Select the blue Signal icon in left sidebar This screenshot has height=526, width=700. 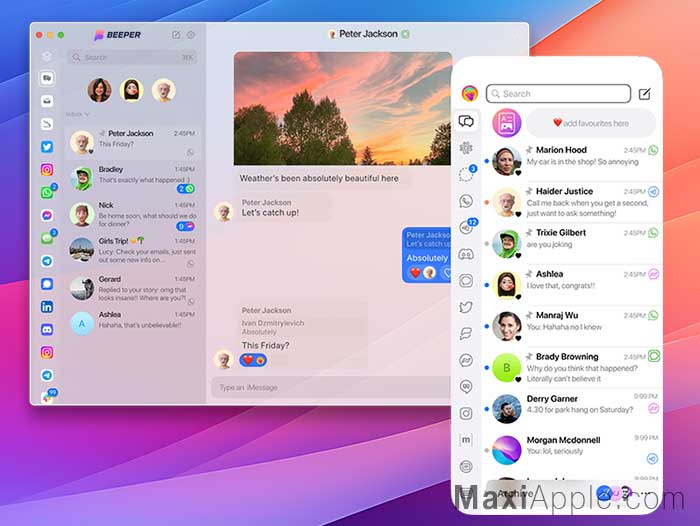point(47,284)
